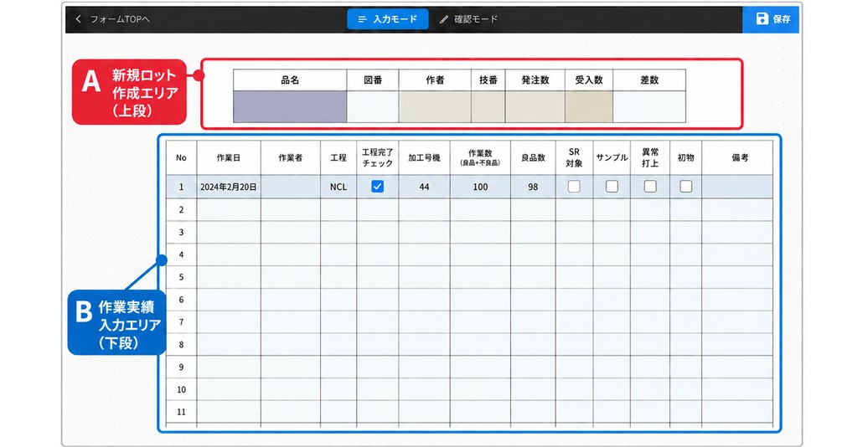The image size is (868, 447).
Task: Select row number 2
Action: [x=181, y=209]
